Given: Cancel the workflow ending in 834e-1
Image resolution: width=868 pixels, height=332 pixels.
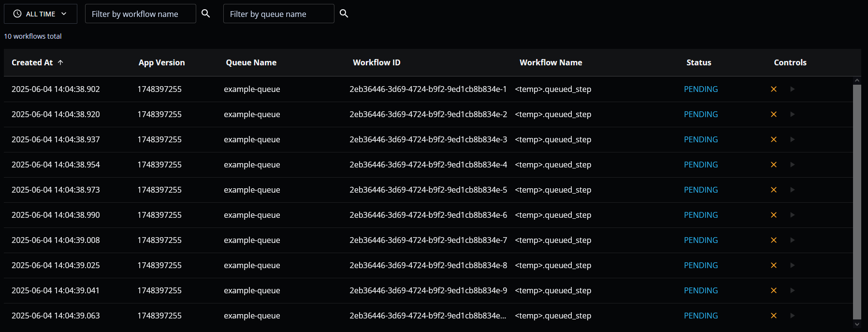Looking at the screenshot, I should [x=773, y=89].
